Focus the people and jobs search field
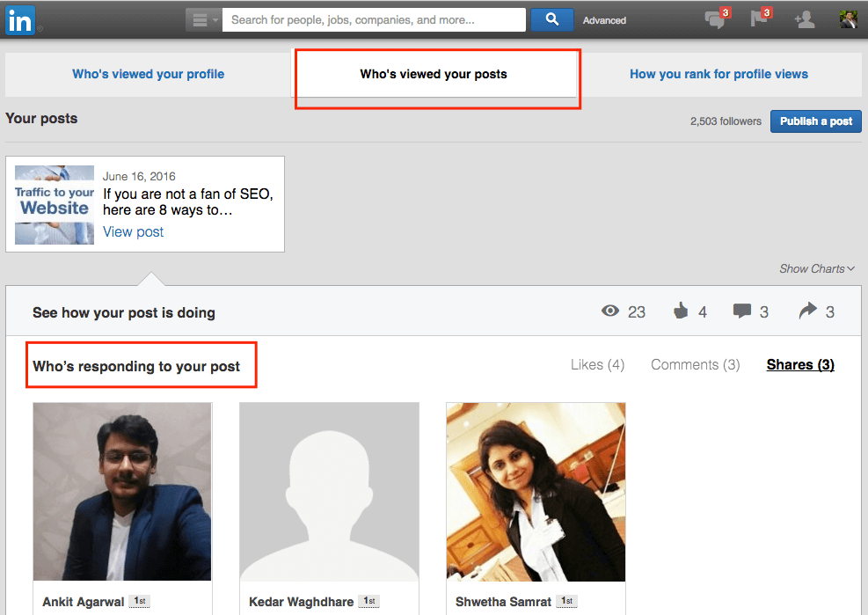This screenshot has width=868, height=615. tap(374, 20)
